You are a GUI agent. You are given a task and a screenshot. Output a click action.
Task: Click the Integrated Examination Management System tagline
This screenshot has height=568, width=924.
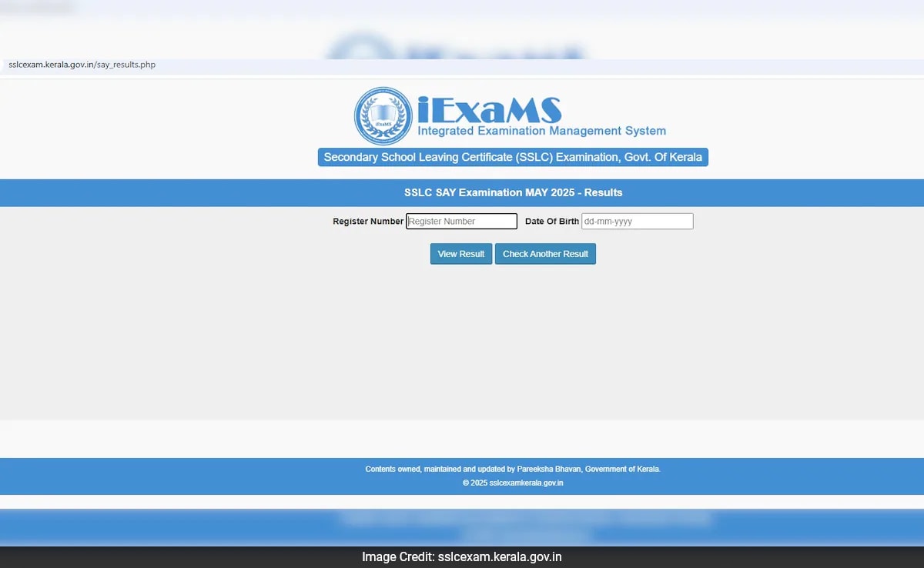[x=541, y=132]
